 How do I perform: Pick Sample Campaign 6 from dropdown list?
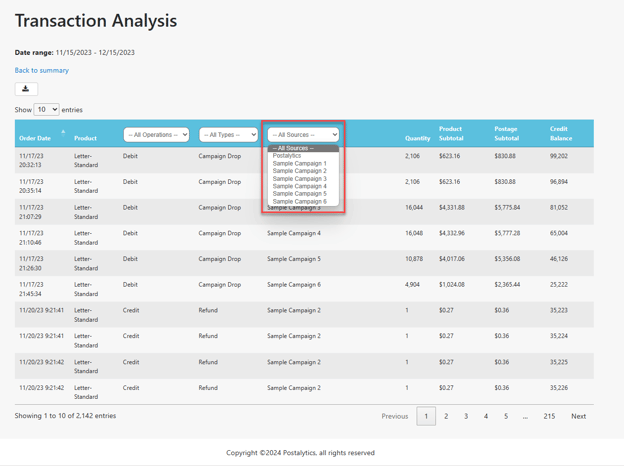pos(299,201)
